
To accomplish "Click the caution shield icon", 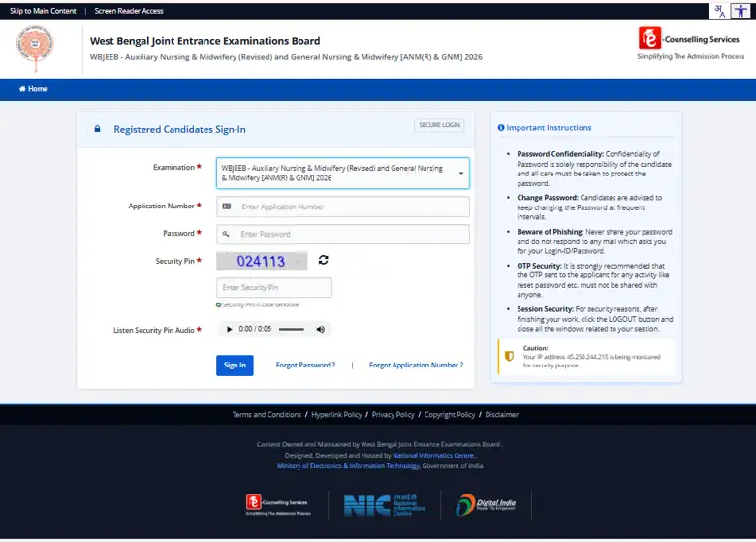I will pos(509,357).
